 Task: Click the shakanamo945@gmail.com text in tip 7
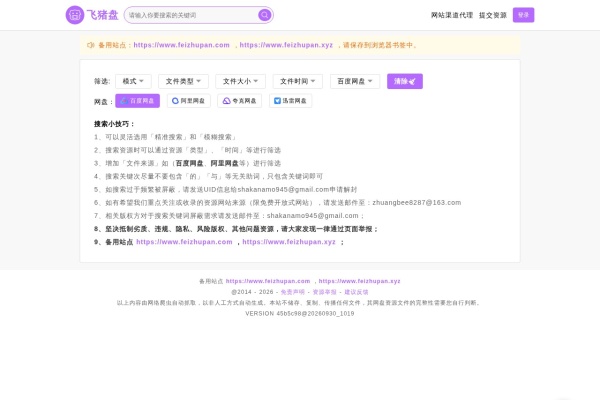coord(313,216)
